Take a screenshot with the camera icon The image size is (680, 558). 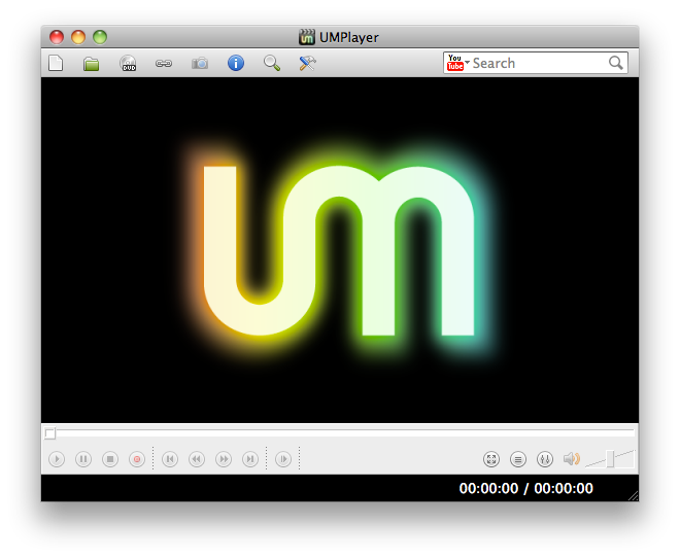pos(199,64)
